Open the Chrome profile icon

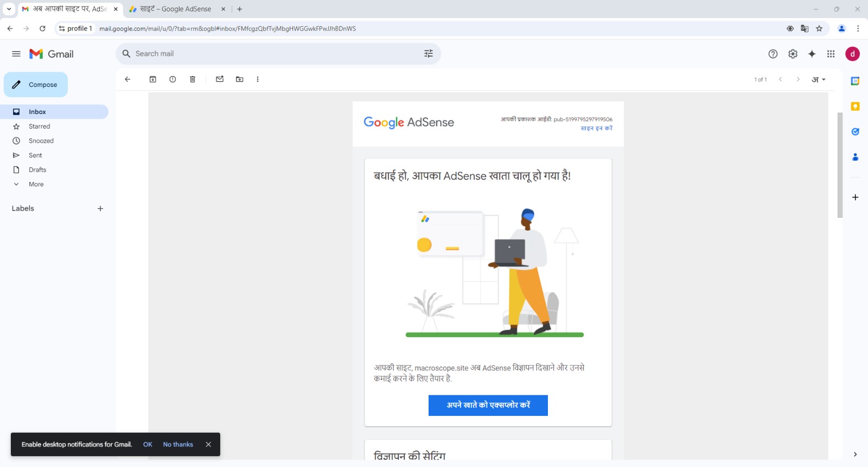(842, 28)
